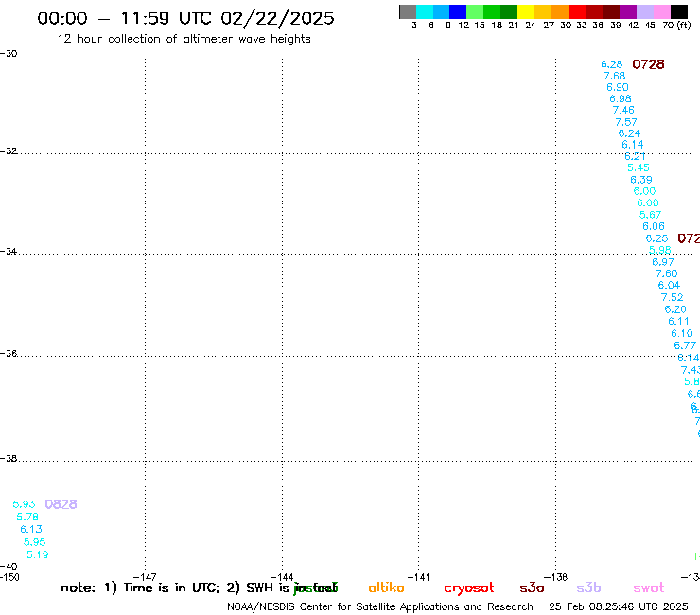Select the 7.68 wave height reading
The height and width of the screenshot is (615, 700).
tap(614, 76)
